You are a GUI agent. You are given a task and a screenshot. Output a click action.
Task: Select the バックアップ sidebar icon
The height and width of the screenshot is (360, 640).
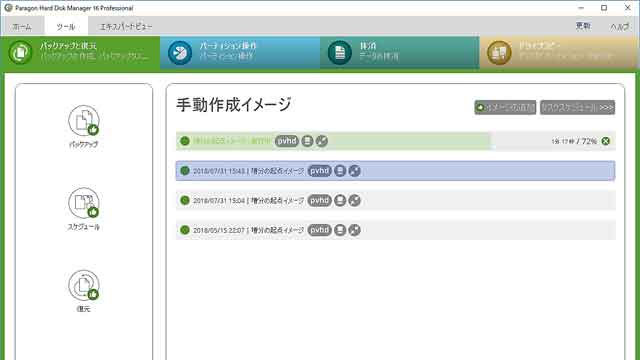tap(84, 126)
